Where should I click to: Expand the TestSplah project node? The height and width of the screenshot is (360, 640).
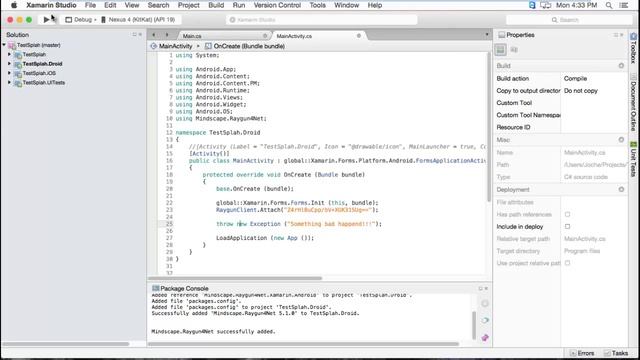pyautogui.click(x=9, y=54)
